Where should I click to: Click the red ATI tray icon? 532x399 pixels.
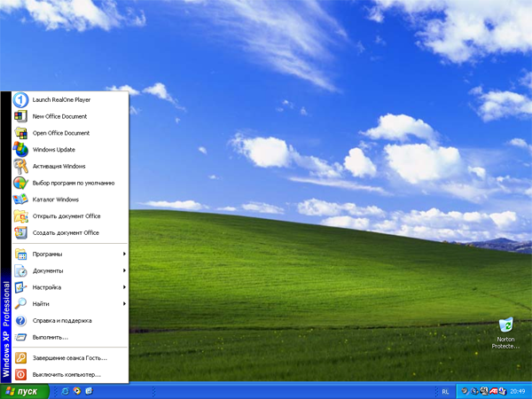(x=493, y=392)
